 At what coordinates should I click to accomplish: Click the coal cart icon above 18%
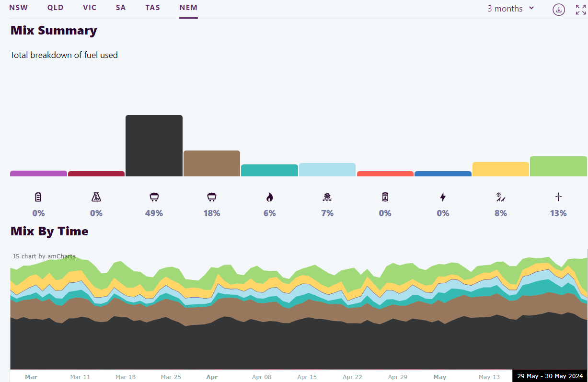(x=212, y=197)
